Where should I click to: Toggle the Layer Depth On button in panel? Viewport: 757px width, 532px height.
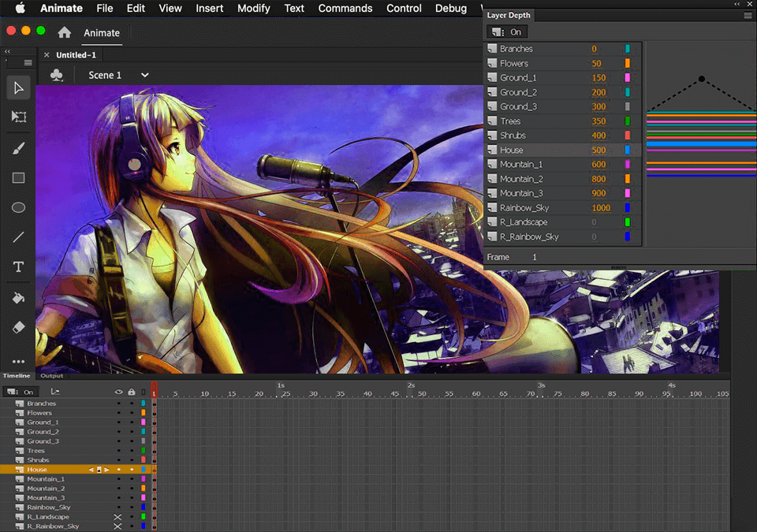pos(506,32)
